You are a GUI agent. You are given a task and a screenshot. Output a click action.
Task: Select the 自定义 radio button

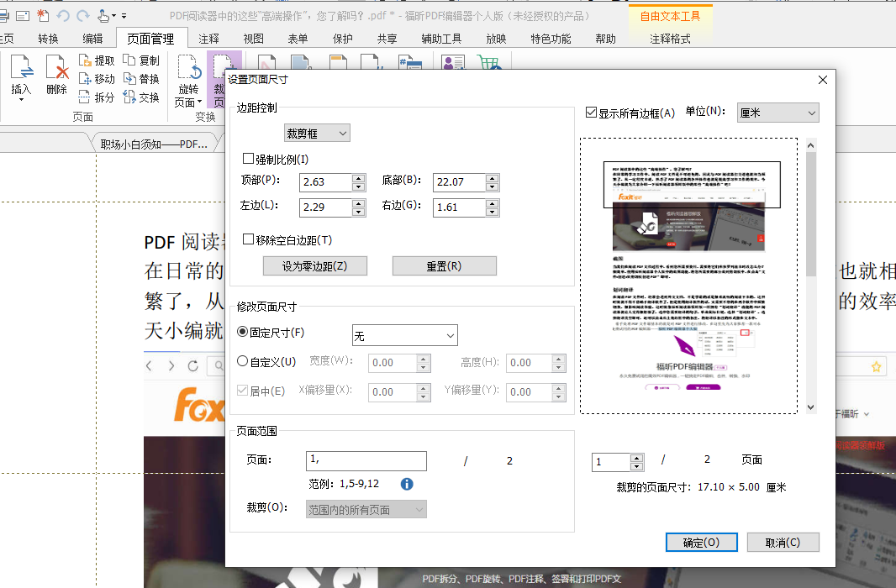coord(242,361)
